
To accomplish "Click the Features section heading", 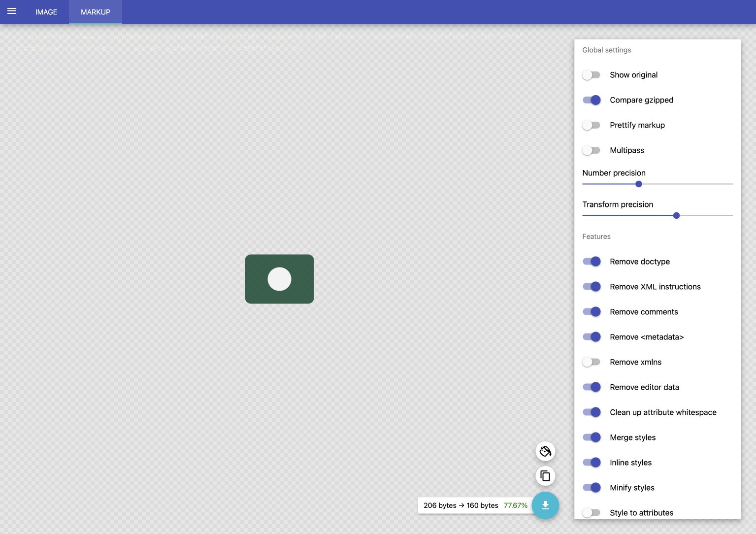I will [x=596, y=236].
